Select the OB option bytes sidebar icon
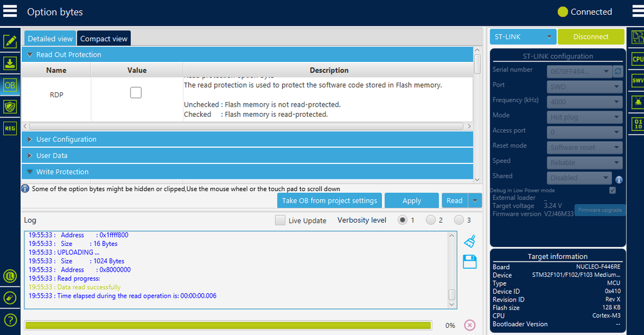The width and height of the screenshot is (644, 335). click(10, 85)
